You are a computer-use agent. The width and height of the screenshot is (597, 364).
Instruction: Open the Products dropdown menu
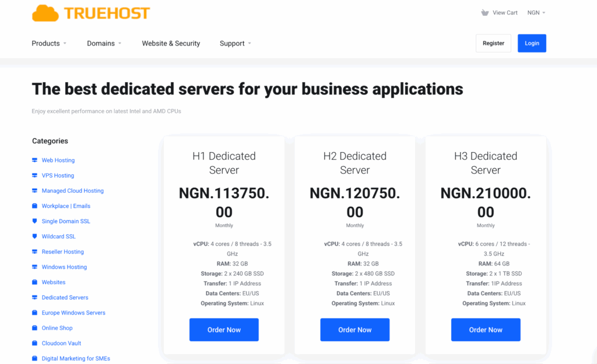49,43
